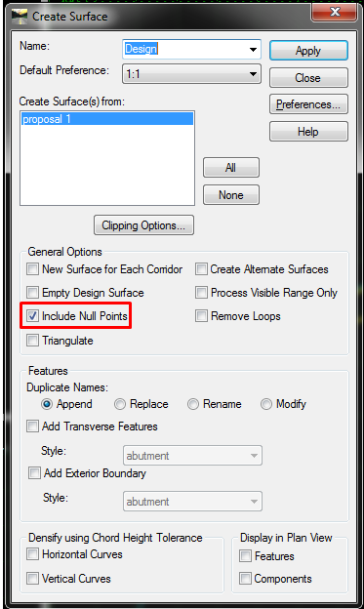Enable Remove Loops option

coord(201,316)
